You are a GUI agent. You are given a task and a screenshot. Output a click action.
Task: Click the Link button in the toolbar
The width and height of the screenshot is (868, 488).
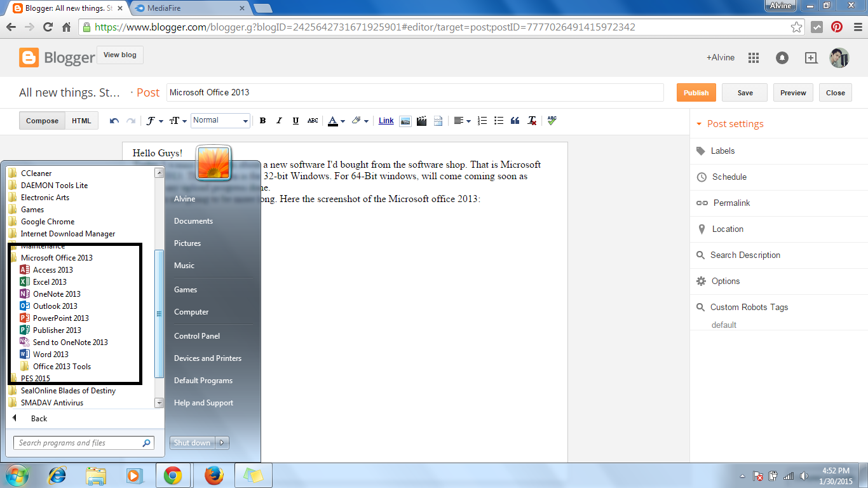[x=386, y=121]
